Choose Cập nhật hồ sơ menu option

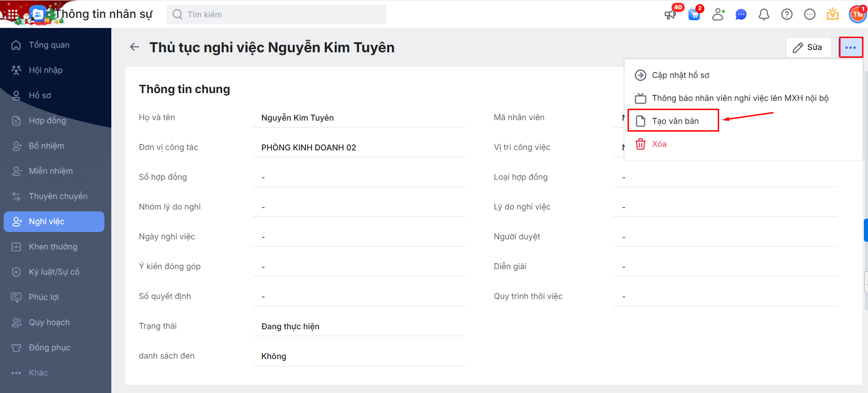tap(680, 75)
